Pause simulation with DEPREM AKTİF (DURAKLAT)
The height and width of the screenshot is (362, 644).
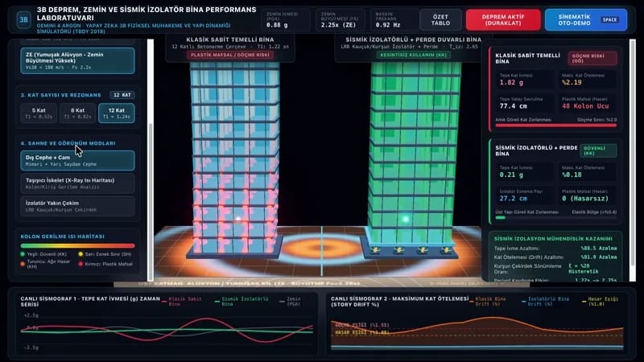[502, 19]
